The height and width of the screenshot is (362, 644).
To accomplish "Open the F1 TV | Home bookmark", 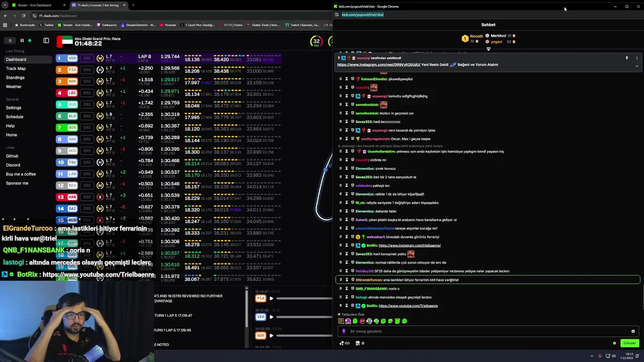I will point(230,25).
